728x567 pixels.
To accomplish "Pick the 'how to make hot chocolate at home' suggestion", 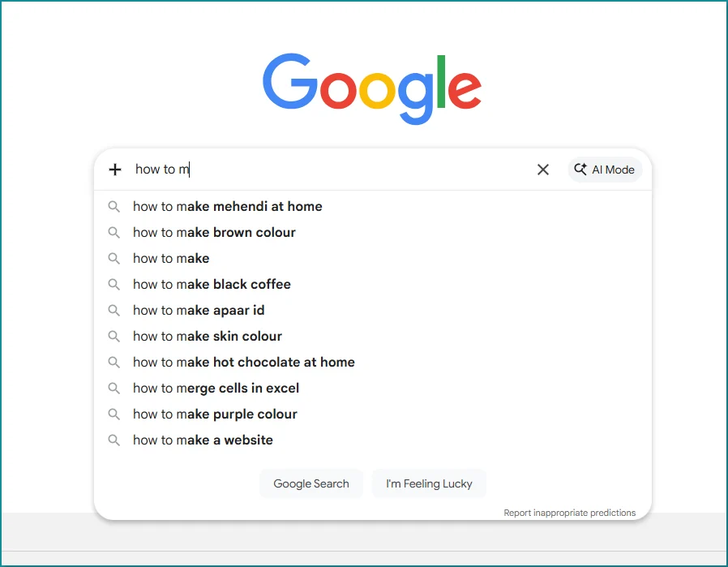I will point(243,362).
